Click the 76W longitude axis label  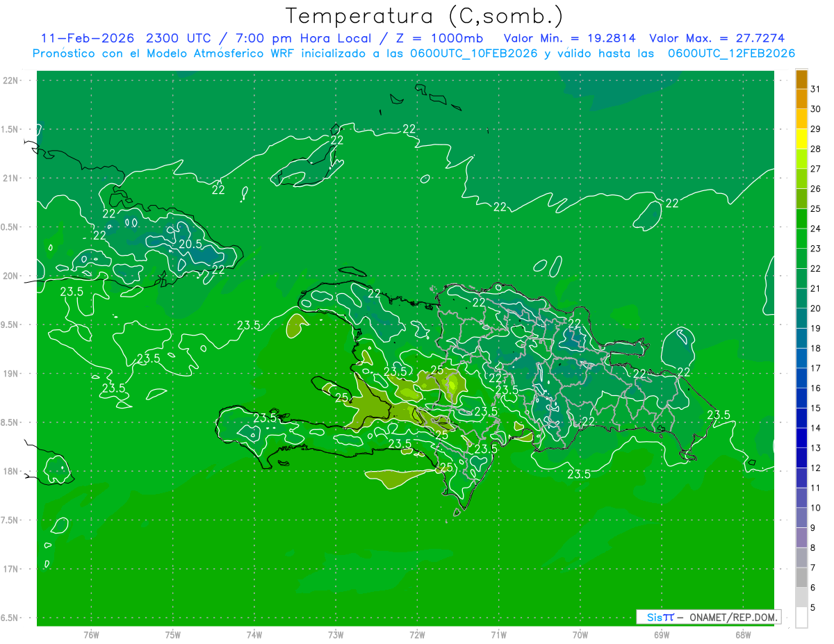[91, 634]
